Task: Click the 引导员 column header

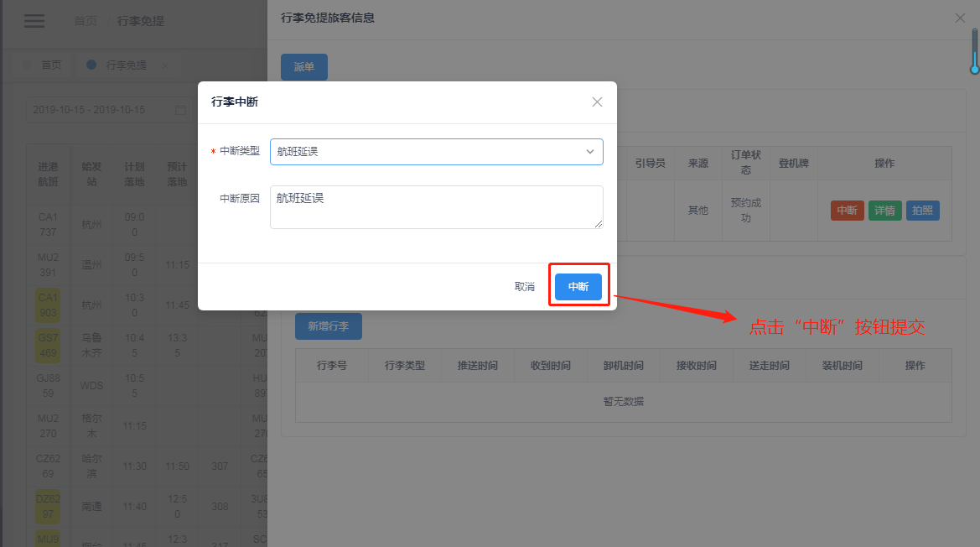Action: click(x=650, y=163)
